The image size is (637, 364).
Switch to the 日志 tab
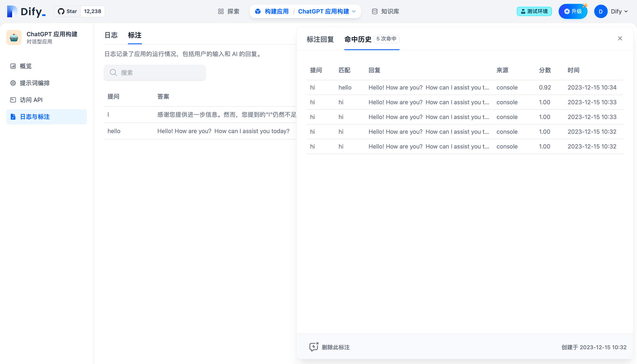click(111, 35)
